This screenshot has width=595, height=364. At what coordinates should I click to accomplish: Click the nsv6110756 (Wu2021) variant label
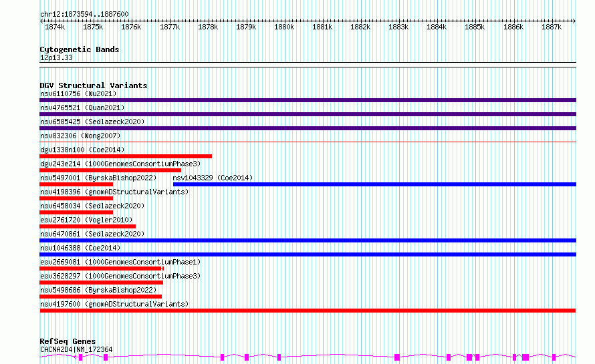click(78, 94)
